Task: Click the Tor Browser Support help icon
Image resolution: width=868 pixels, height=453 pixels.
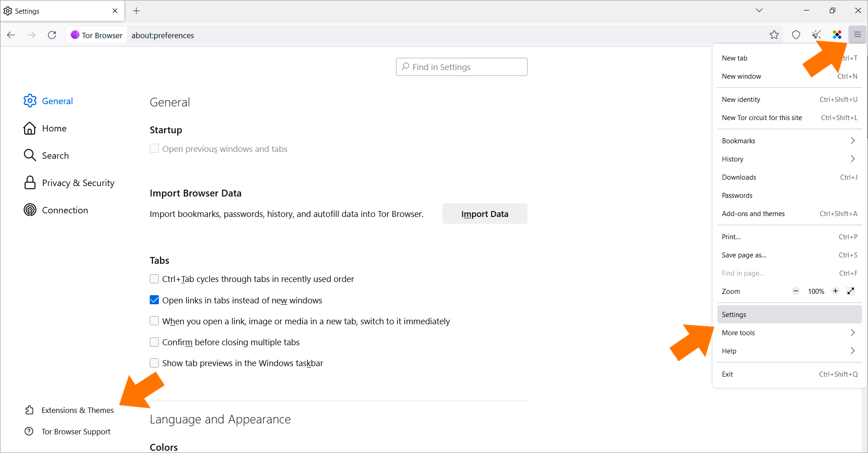Action: [29, 431]
